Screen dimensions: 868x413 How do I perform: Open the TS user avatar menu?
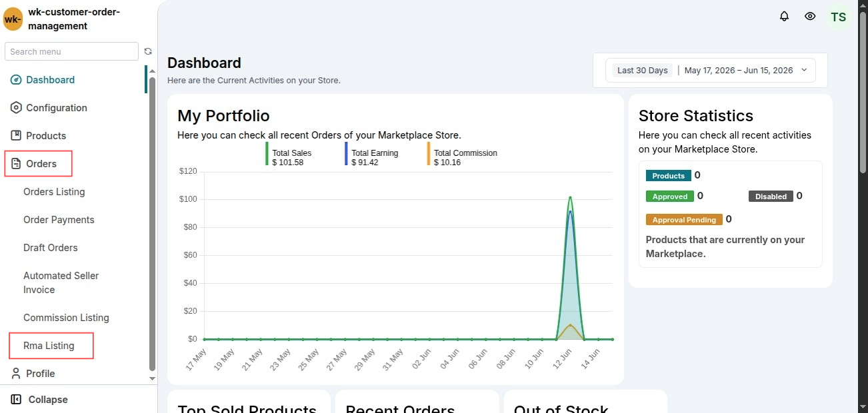click(839, 17)
